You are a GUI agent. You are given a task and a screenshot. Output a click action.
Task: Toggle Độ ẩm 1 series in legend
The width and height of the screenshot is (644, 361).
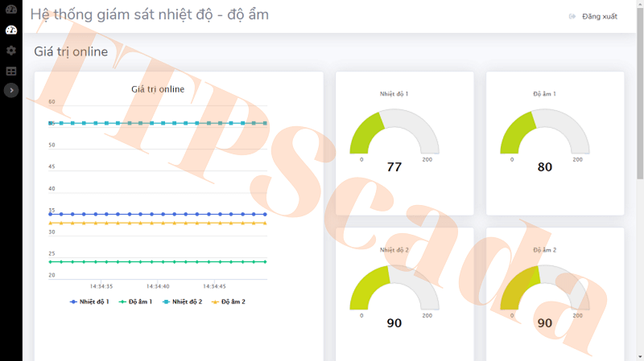tap(135, 302)
